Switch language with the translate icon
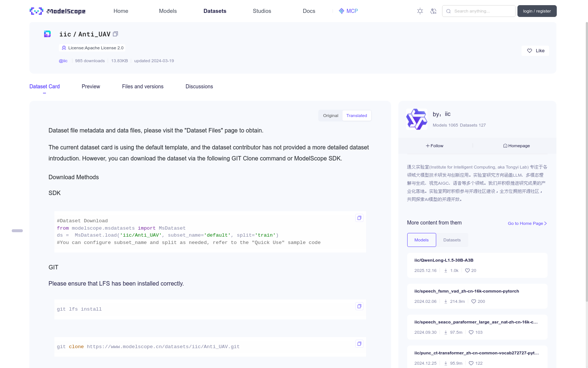The height and width of the screenshot is (368, 588). pyautogui.click(x=433, y=11)
